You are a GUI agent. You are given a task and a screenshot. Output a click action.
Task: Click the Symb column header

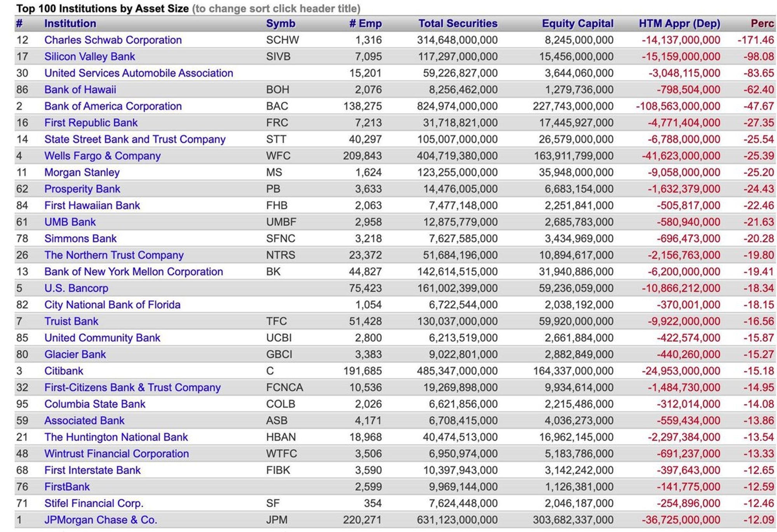point(280,23)
